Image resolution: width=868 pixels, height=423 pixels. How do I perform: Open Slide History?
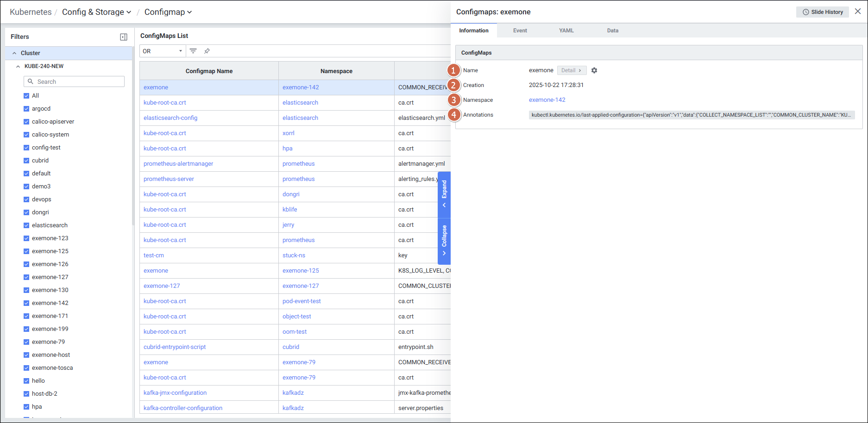(823, 12)
